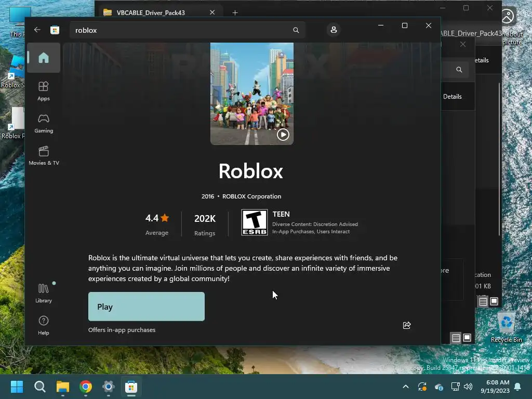
Task: Open File Explorer from taskbar
Action: (x=63, y=387)
